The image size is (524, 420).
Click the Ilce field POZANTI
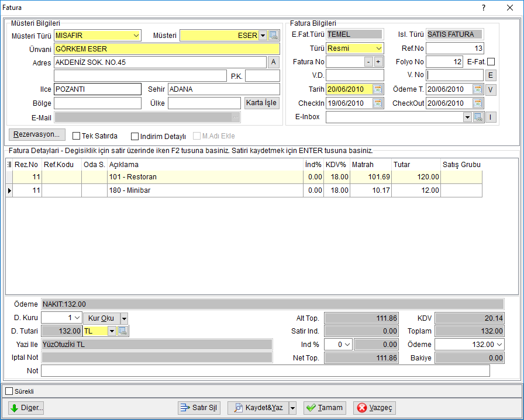click(x=98, y=89)
